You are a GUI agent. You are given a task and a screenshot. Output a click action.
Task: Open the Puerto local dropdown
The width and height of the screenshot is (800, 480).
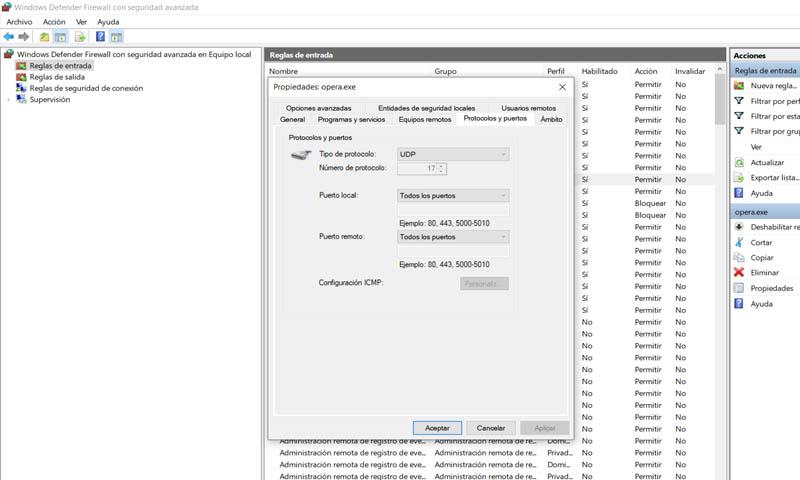coord(453,195)
